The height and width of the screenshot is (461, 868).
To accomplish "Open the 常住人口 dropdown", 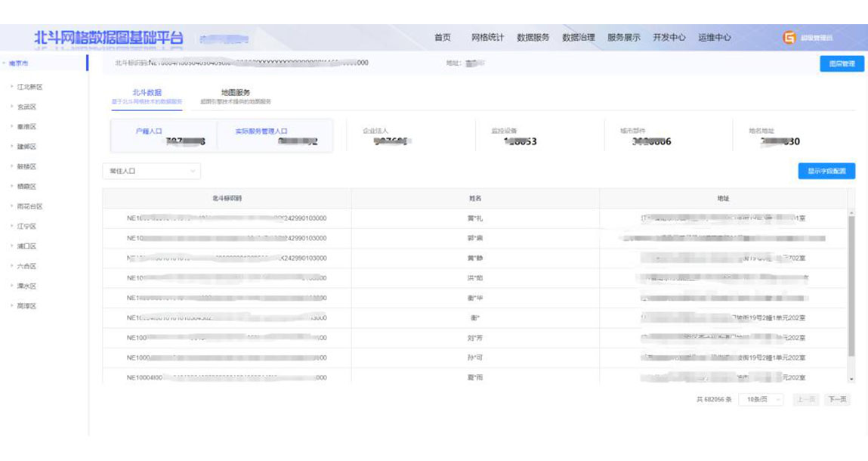I will [x=151, y=172].
